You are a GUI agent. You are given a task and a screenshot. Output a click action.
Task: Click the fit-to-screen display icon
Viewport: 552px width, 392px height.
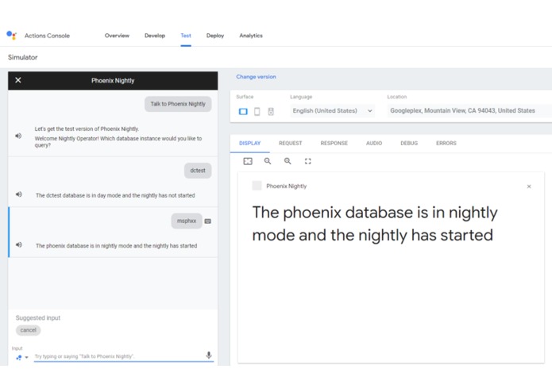tap(248, 161)
